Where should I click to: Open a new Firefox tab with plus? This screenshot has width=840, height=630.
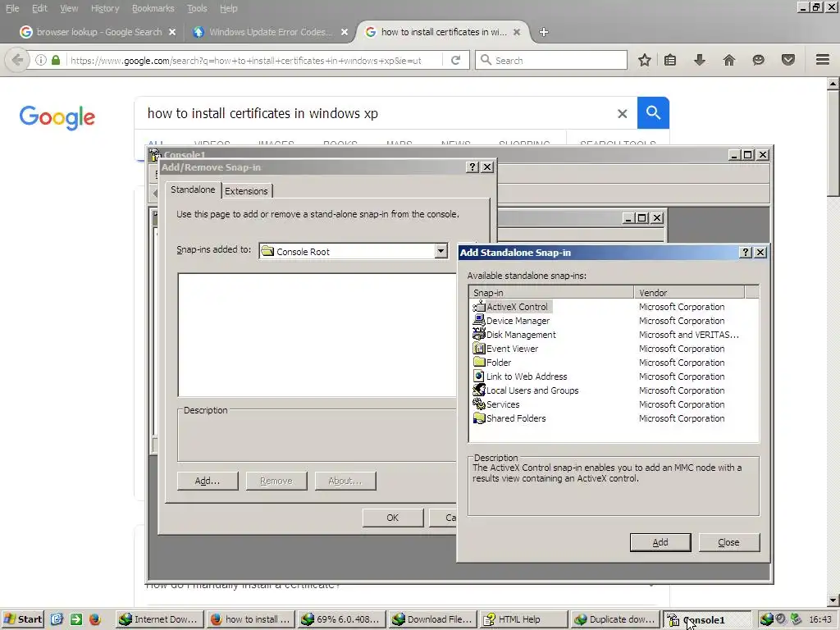click(x=544, y=32)
